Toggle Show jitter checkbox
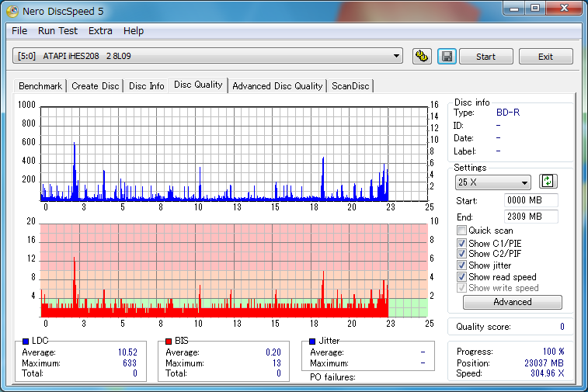Image resolution: width=588 pixels, height=392 pixels. coord(461,265)
